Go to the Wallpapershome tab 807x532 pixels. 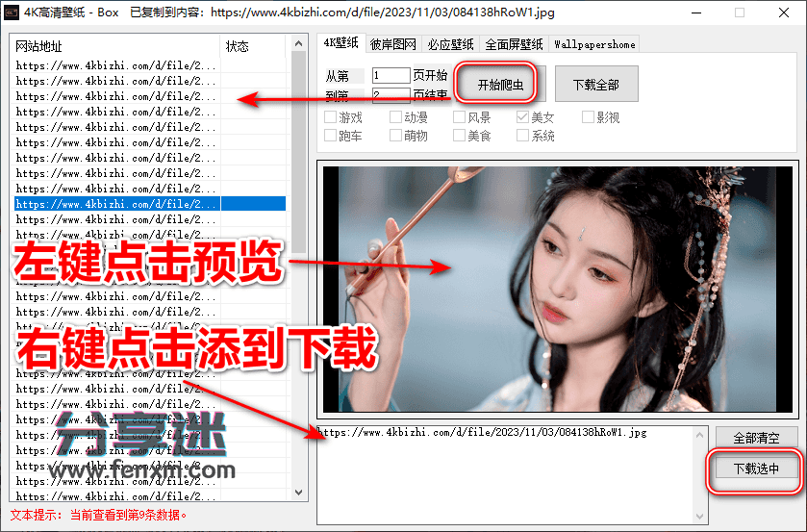tap(594, 44)
